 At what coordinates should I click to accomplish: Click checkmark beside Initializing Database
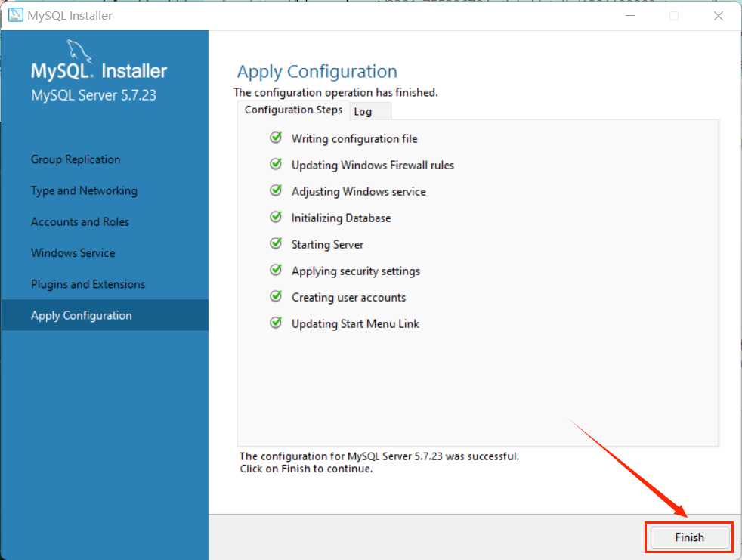tap(276, 218)
